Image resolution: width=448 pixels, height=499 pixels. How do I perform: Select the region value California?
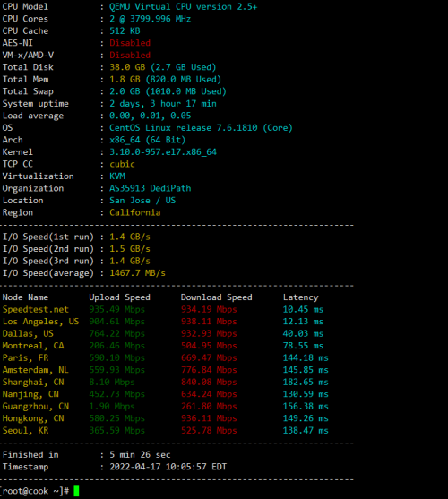(135, 212)
